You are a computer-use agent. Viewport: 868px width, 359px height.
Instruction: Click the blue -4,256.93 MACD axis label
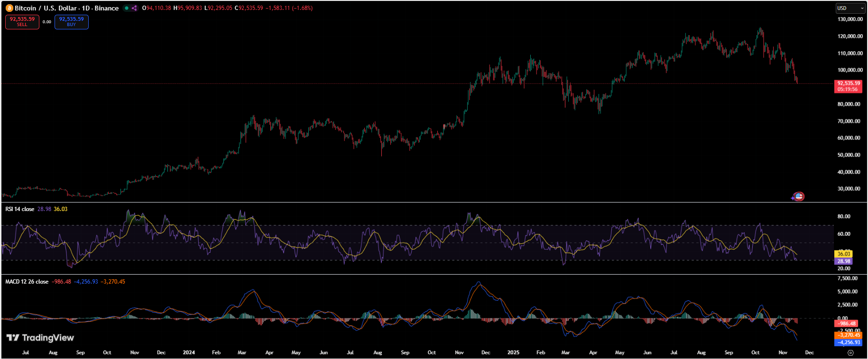pos(849,342)
